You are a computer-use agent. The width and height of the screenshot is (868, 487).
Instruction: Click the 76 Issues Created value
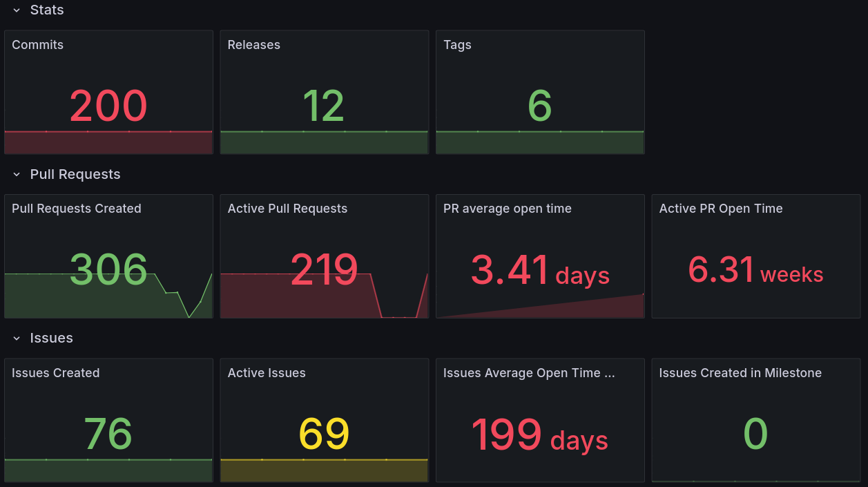[x=108, y=435]
